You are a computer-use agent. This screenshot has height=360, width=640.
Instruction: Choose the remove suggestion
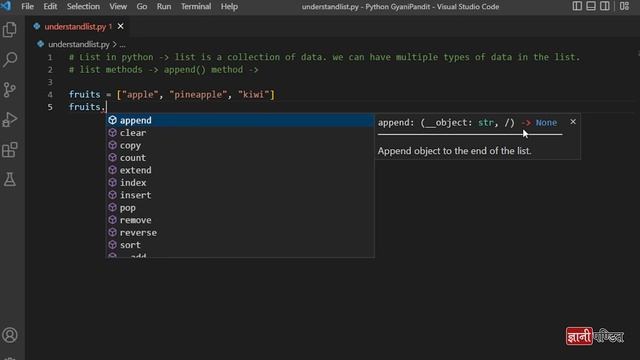point(240,220)
